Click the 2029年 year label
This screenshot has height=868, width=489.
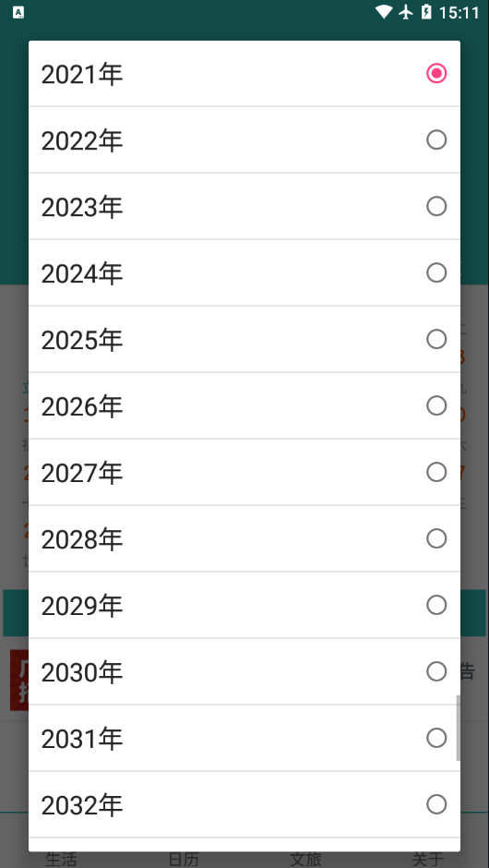pyautogui.click(x=82, y=606)
